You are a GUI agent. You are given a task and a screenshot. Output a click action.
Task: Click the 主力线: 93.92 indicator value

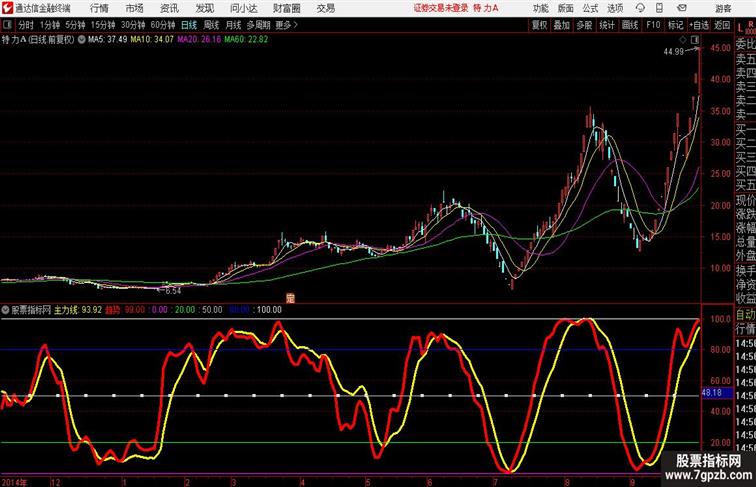[x=78, y=310]
